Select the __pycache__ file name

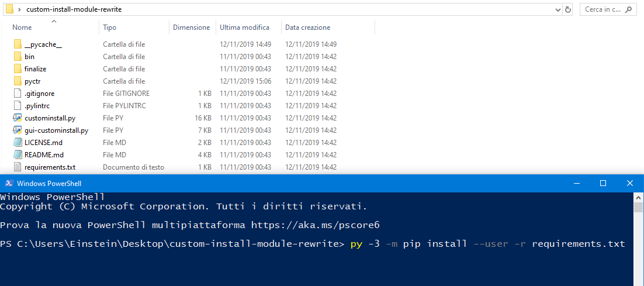tap(43, 44)
